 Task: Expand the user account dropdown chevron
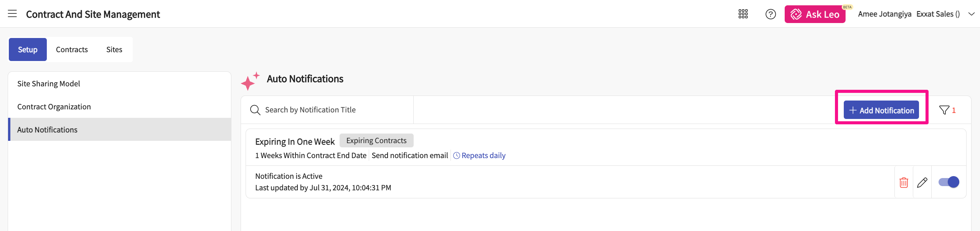(x=971, y=14)
